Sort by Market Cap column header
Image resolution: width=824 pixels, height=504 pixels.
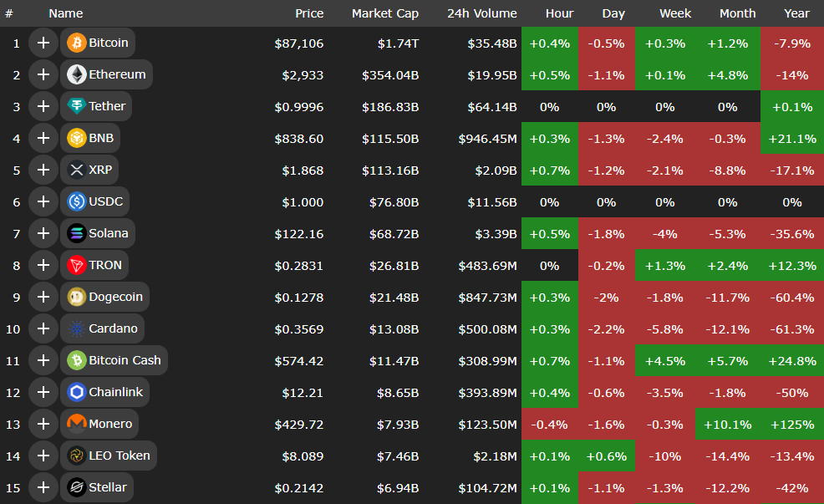click(x=384, y=13)
